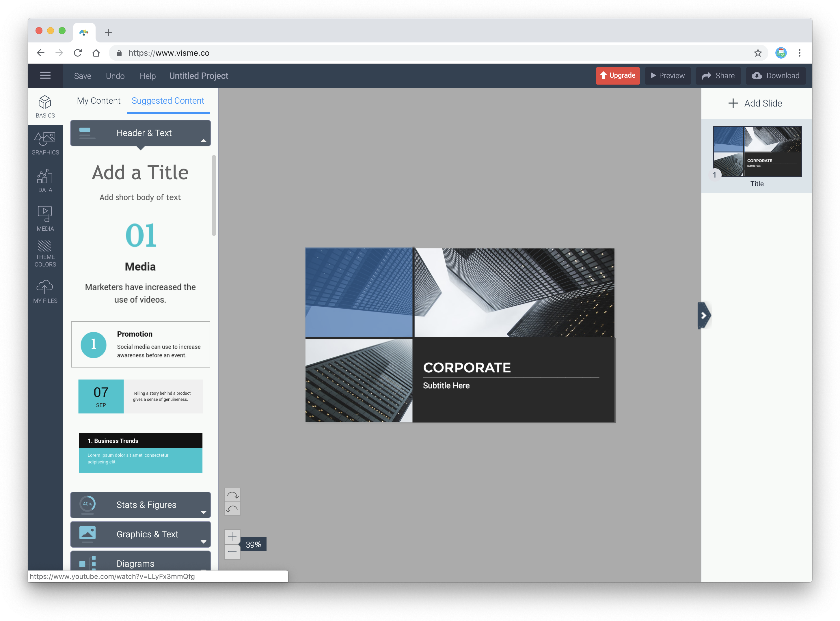
Task: Open Chrome three-dot menu
Action: [x=799, y=53]
